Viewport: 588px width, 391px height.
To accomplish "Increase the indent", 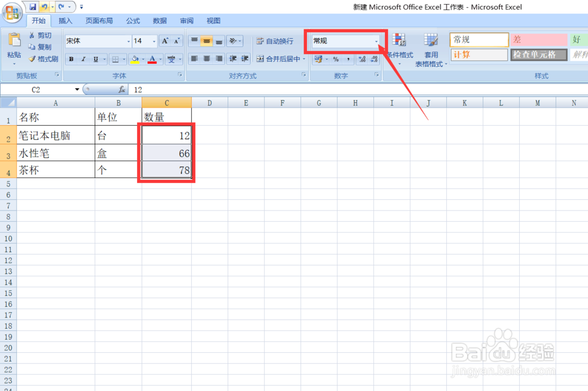I will (x=245, y=58).
